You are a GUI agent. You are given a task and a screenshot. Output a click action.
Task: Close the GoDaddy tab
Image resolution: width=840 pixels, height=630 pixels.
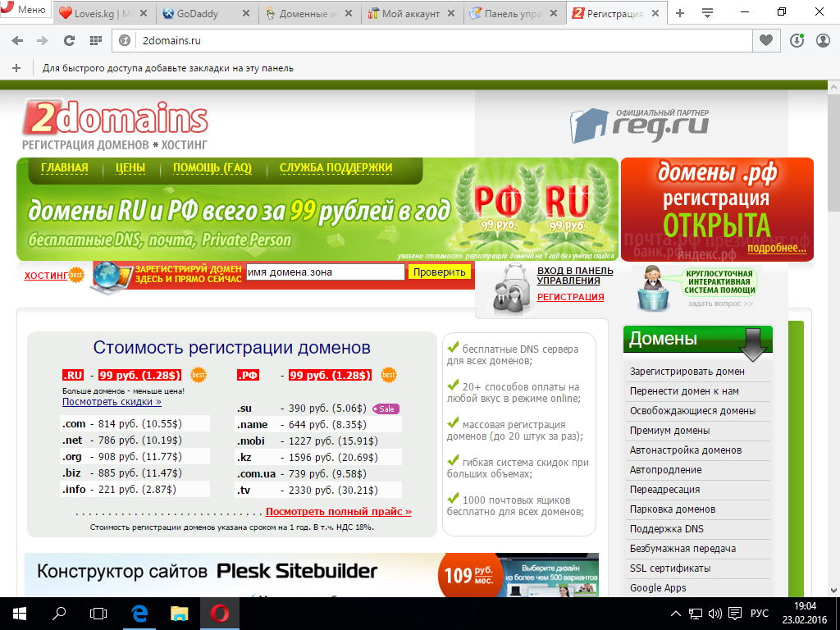point(246,13)
